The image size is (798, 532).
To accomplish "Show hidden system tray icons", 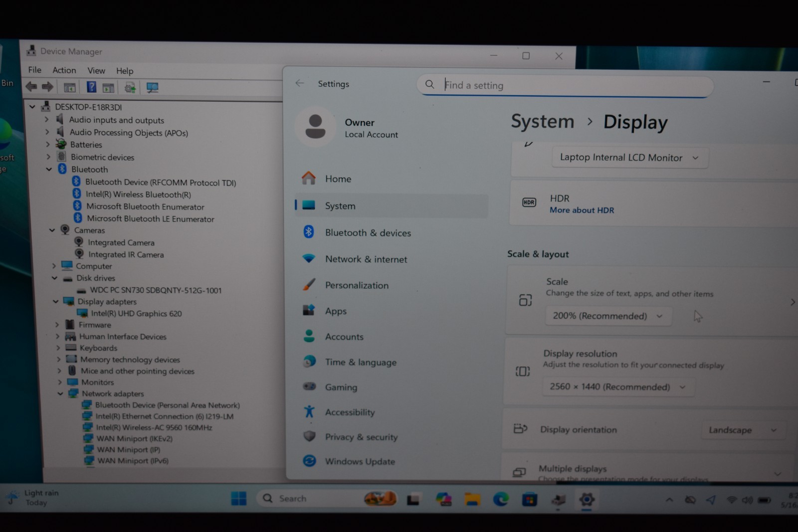I will click(x=669, y=500).
